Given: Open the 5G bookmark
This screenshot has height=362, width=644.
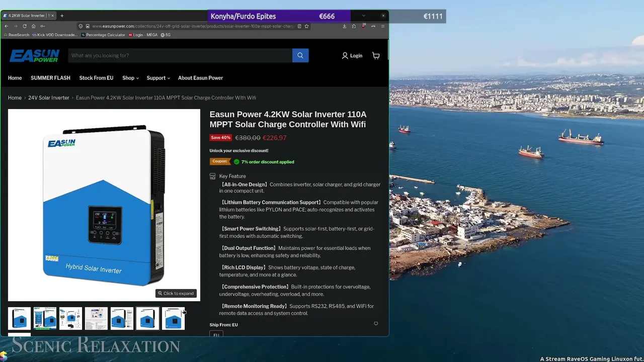Looking at the screenshot, I should (x=166, y=35).
